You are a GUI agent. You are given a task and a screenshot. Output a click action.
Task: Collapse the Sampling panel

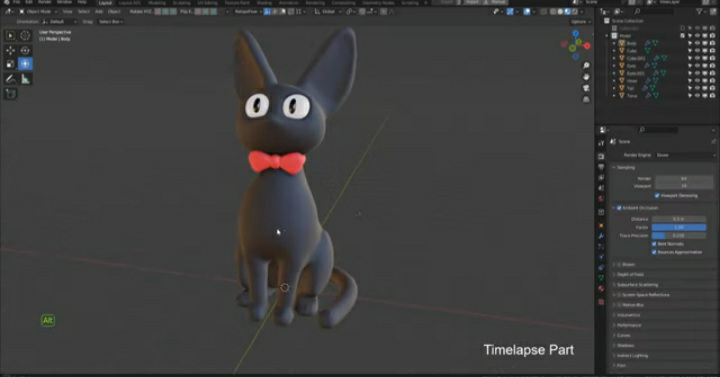tap(625, 168)
